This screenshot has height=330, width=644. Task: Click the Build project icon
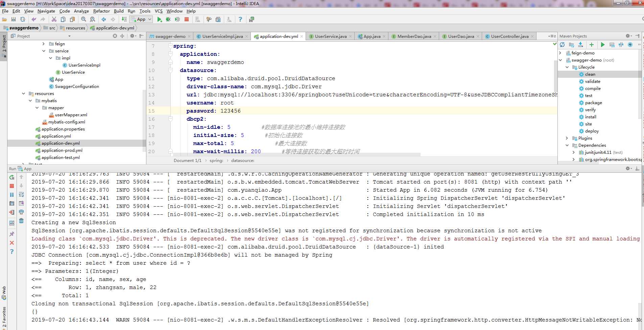pos(124,20)
